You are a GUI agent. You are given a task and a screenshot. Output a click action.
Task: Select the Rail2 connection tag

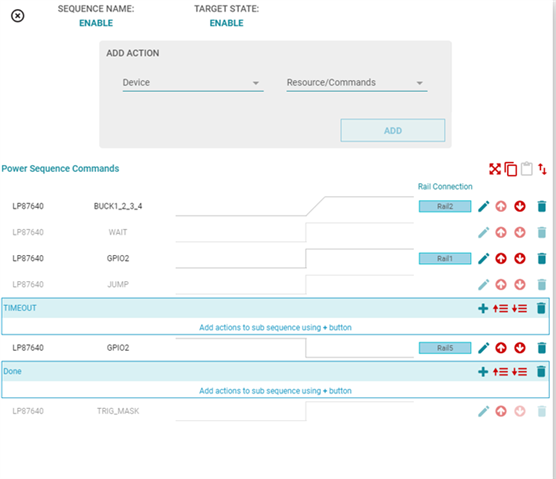point(445,206)
